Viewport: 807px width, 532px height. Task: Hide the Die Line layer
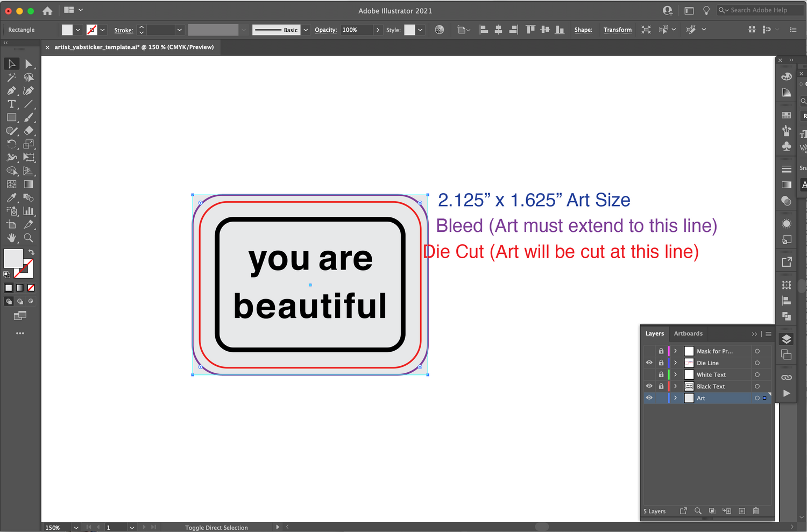tap(649, 363)
